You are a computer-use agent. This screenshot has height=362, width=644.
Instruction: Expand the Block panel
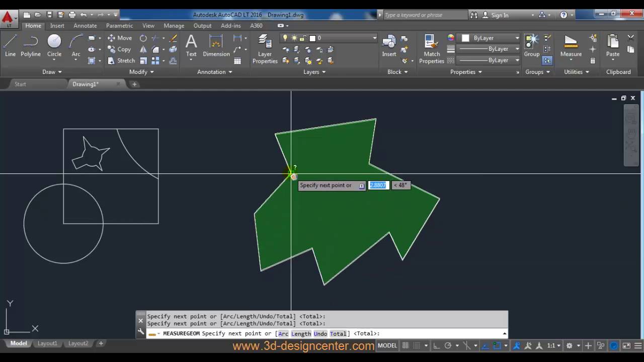tap(397, 72)
